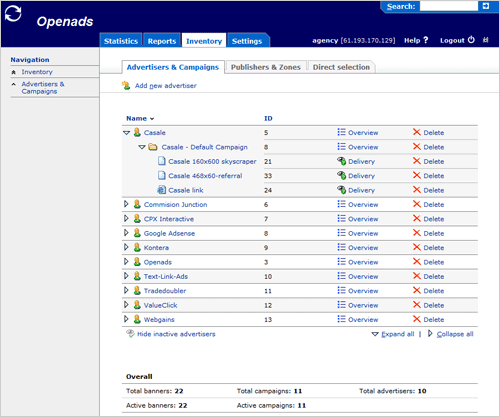This screenshot has height=417, width=500.
Task: Open Overview for Casale Default Campaign
Action: [x=363, y=147]
